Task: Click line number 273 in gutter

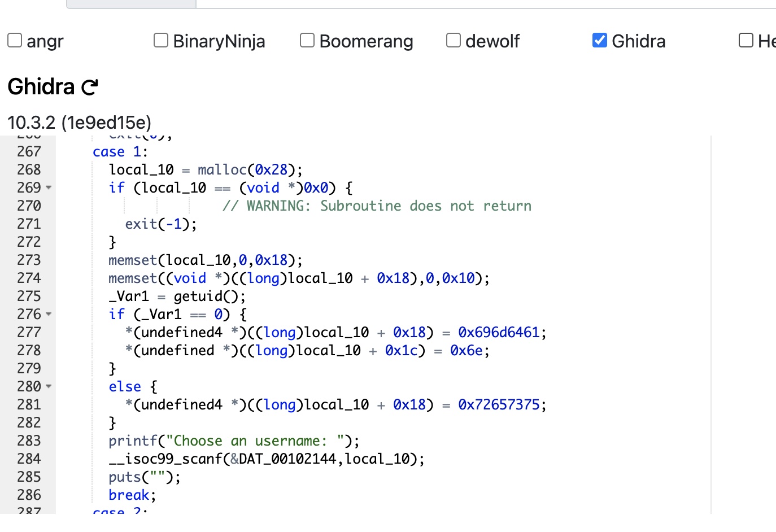Action: [29, 260]
